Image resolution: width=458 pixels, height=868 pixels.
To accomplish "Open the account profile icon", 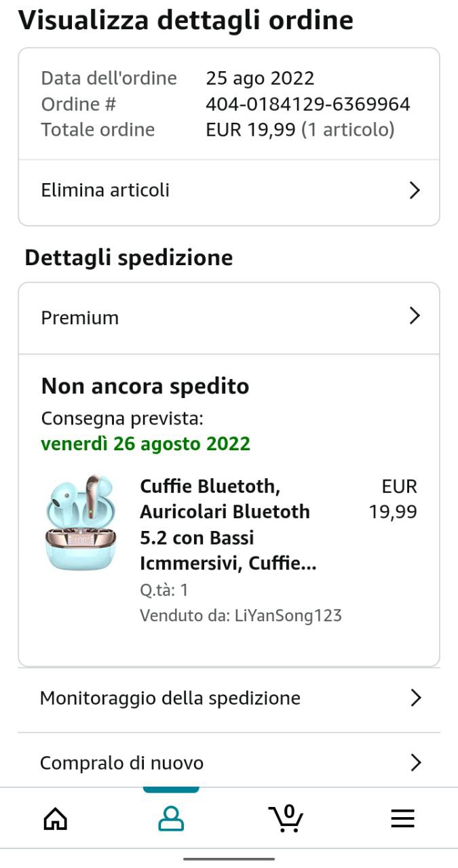I will coord(171,819).
